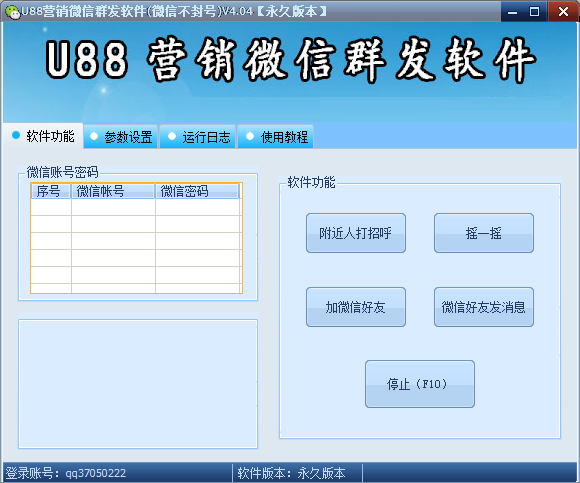The width and height of the screenshot is (580, 483).
Task: Click the 摇一摇 button
Action: 484,233
